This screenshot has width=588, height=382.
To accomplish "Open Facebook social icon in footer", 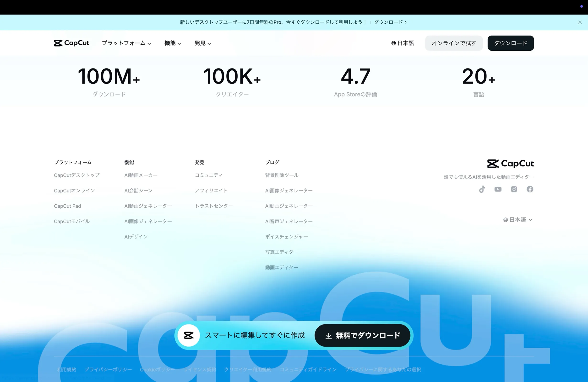I will point(530,189).
